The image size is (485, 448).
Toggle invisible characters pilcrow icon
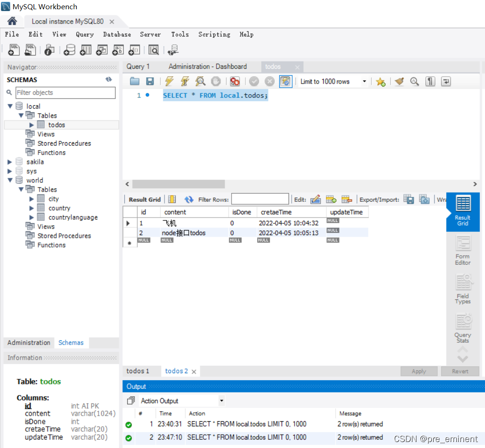click(430, 81)
